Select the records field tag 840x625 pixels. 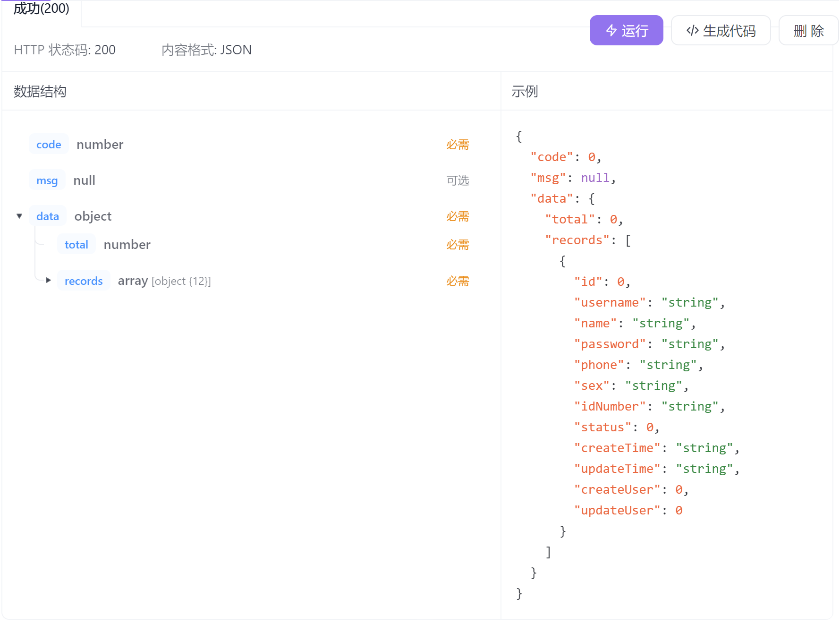(84, 281)
